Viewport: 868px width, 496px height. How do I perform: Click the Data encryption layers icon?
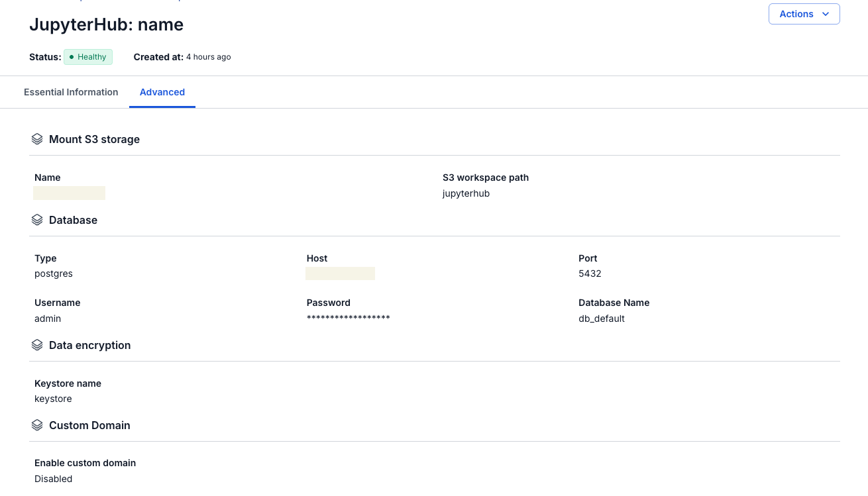pos(37,345)
